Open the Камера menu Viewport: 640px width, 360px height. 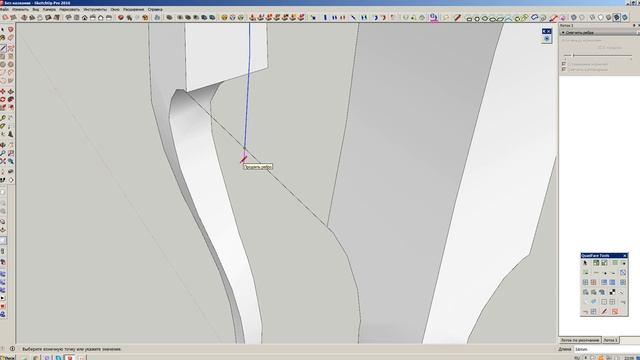[49, 9]
